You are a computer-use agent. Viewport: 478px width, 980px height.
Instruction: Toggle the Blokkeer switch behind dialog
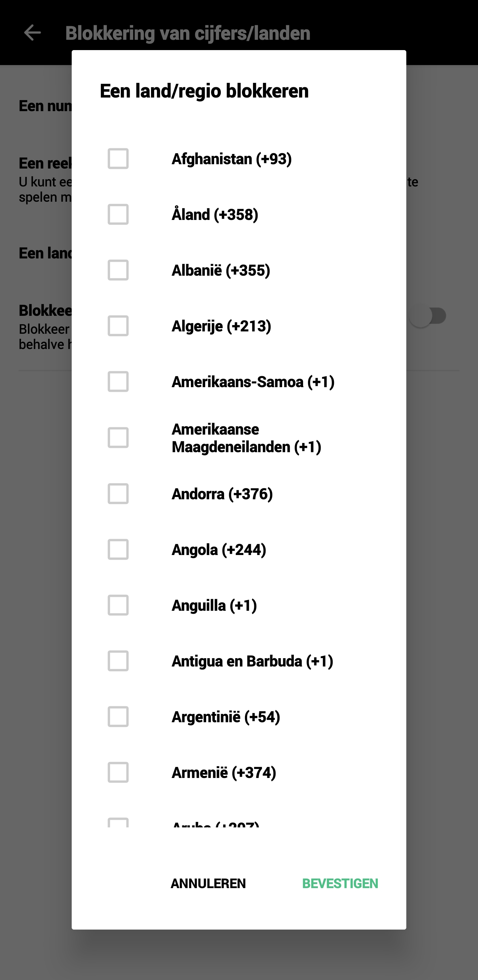(428, 316)
